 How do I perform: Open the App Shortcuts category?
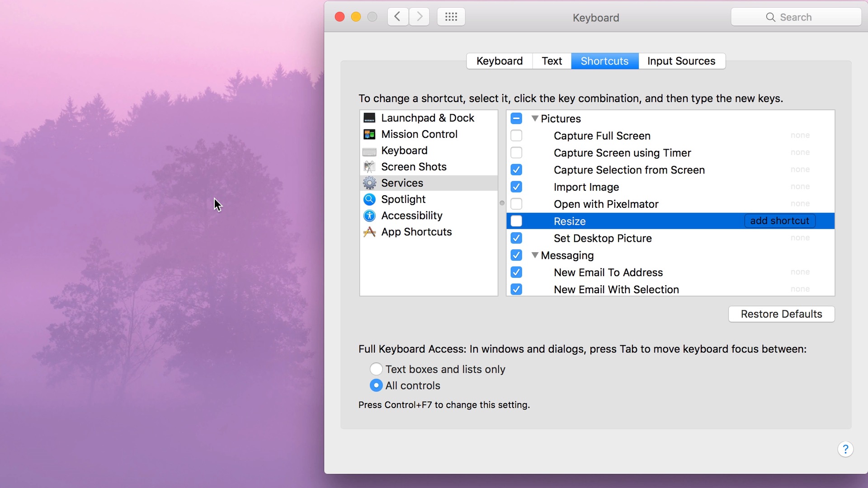[x=416, y=232]
